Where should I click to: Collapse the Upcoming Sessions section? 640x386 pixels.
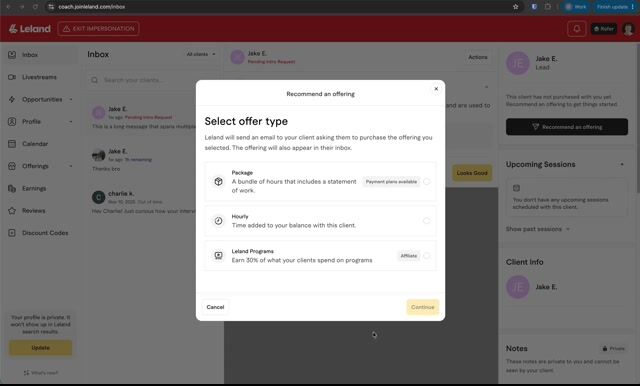point(622,164)
